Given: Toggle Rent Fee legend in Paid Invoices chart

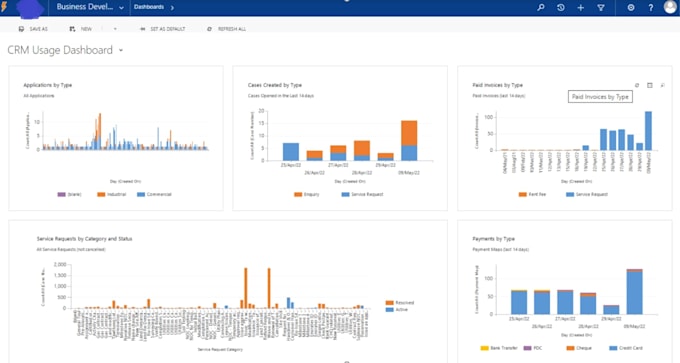Looking at the screenshot, I should pos(532,194).
